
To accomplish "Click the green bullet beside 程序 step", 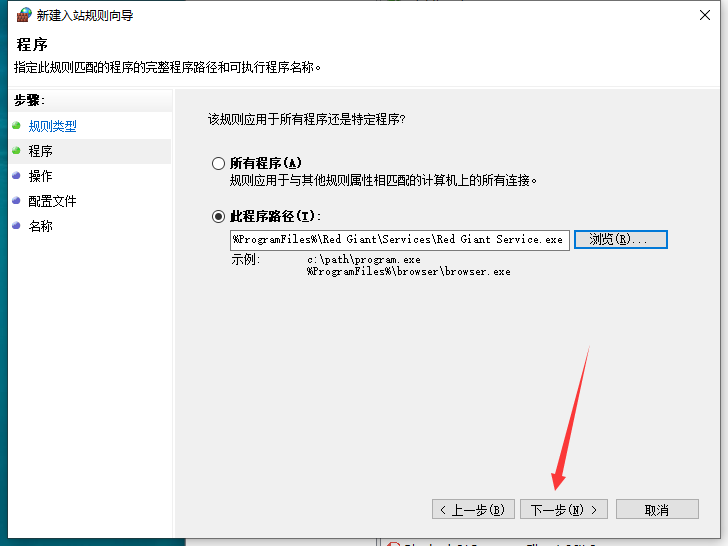I will [x=15, y=151].
